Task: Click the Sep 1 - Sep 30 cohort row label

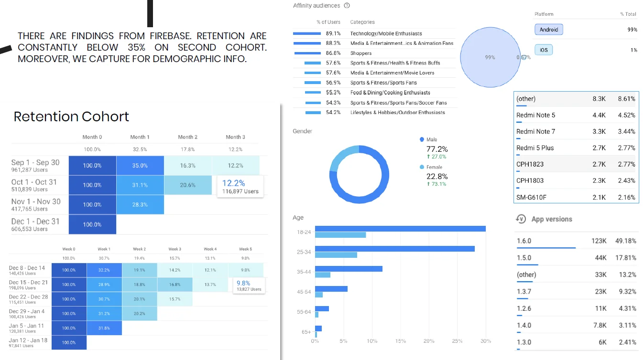Action: tap(35, 165)
